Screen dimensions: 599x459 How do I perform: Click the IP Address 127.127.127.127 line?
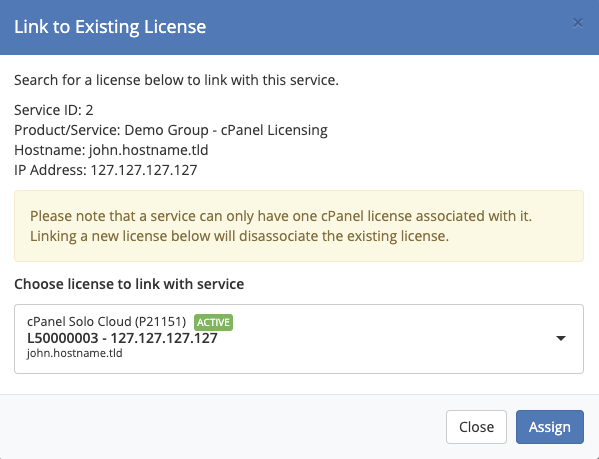point(106,170)
